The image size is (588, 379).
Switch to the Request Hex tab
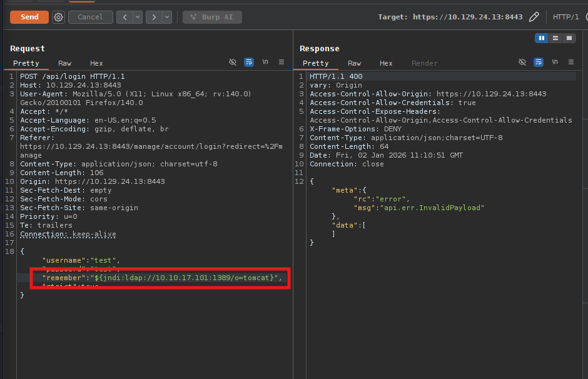click(x=96, y=63)
